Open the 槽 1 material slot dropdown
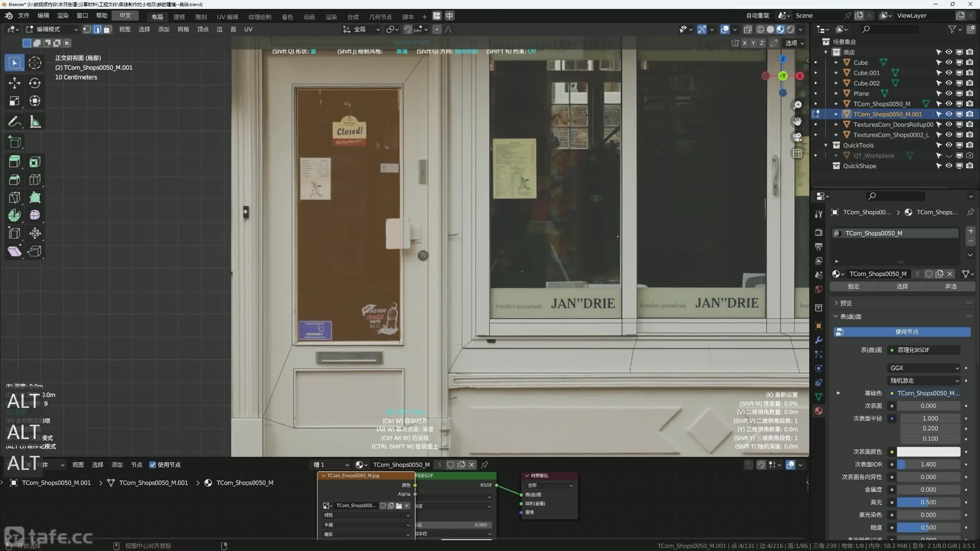 tap(330, 465)
